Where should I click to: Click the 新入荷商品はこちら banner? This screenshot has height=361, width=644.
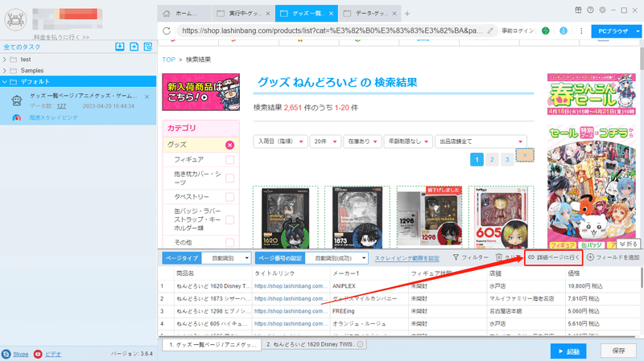(200, 92)
